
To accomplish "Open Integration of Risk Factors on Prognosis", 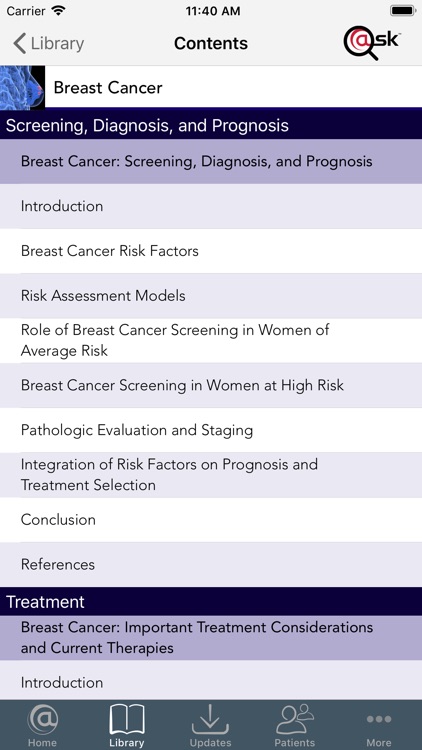I will (211, 475).
